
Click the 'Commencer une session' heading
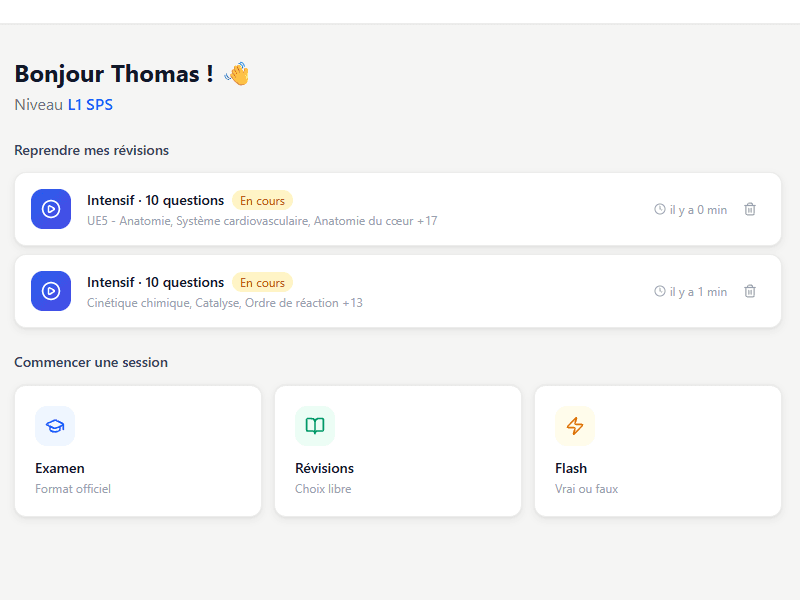pyautogui.click(x=91, y=362)
